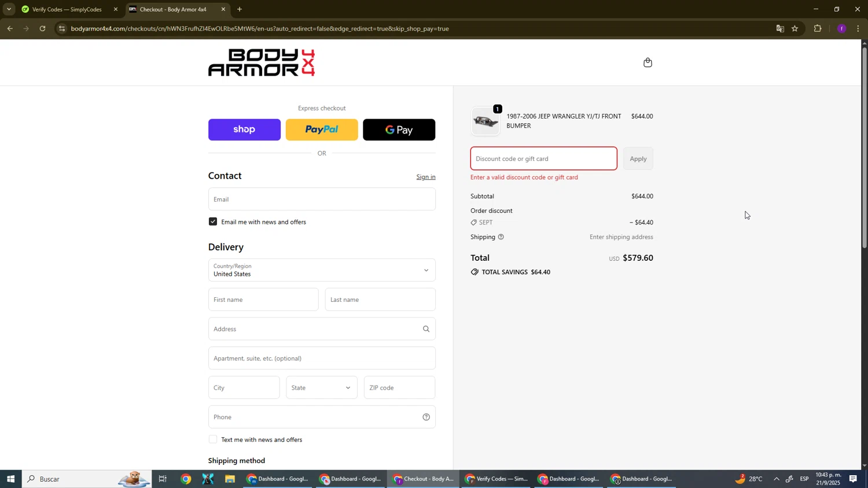Click the Address input field
Viewport: 868px width, 488px height.
(322, 329)
